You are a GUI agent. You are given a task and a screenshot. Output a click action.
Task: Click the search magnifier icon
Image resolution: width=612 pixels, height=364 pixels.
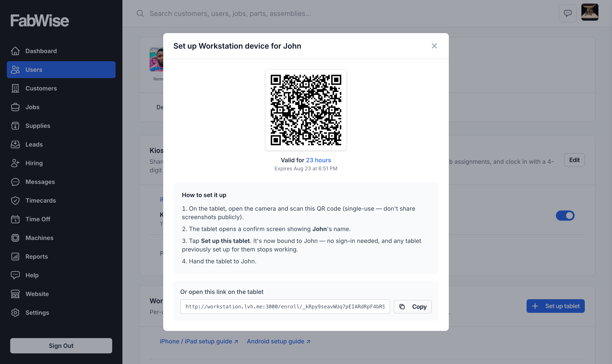(140, 13)
